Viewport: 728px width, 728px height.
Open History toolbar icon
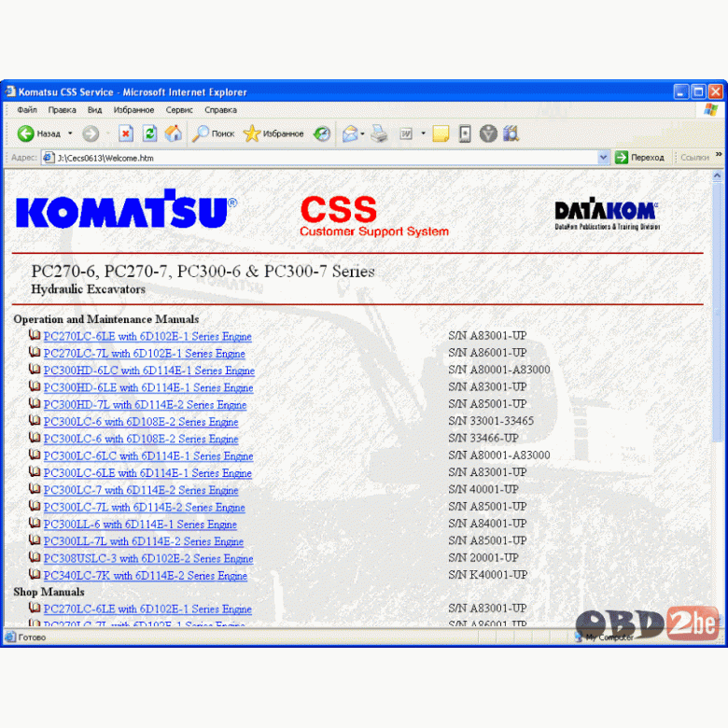[322, 133]
